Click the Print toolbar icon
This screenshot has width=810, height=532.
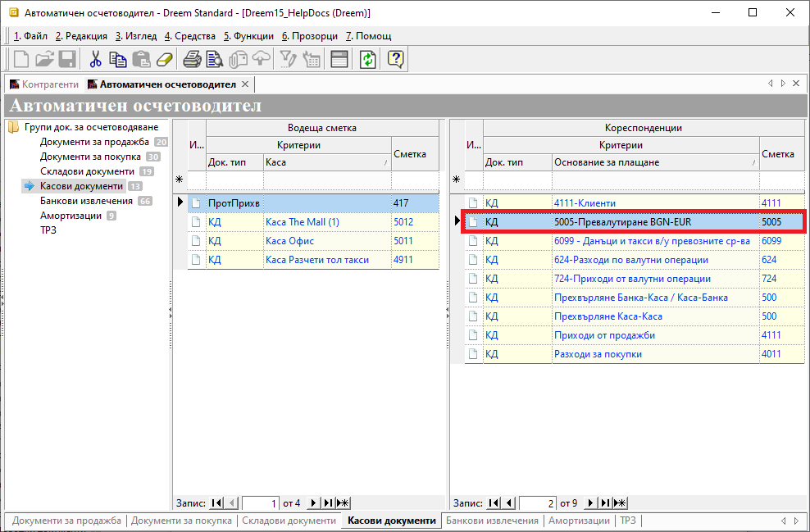pos(192,59)
